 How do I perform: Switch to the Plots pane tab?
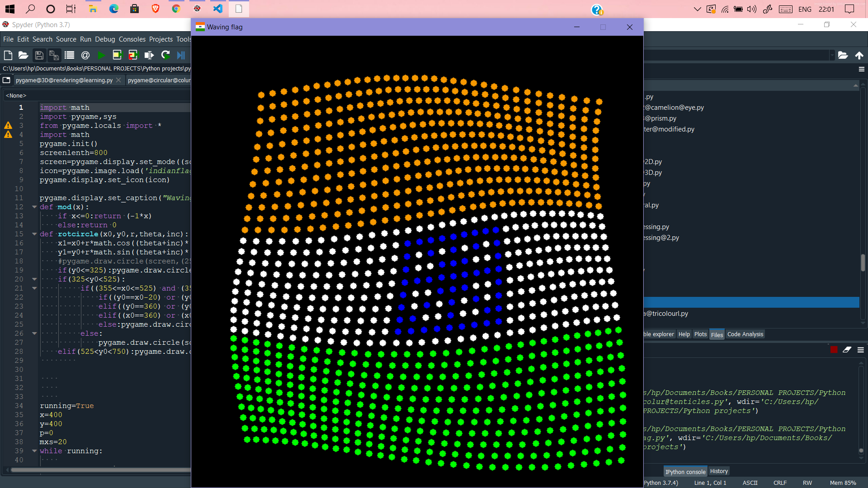pyautogui.click(x=700, y=334)
